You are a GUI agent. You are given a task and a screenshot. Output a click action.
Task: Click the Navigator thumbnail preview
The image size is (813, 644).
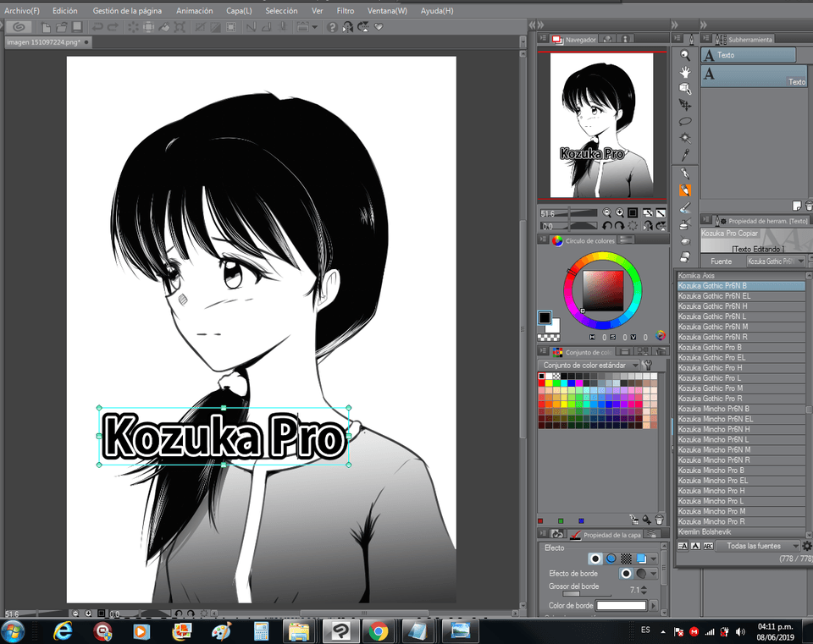(601, 125)
